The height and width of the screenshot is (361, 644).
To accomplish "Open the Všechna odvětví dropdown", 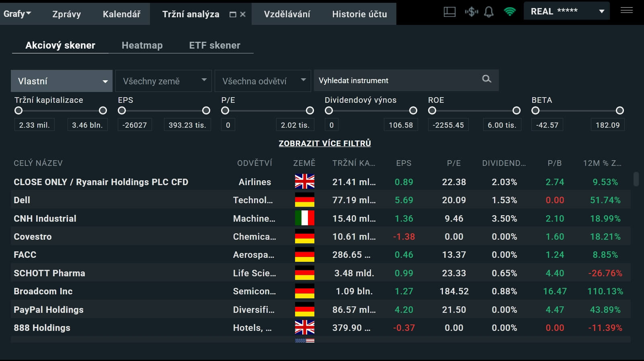I will (263, 81).
